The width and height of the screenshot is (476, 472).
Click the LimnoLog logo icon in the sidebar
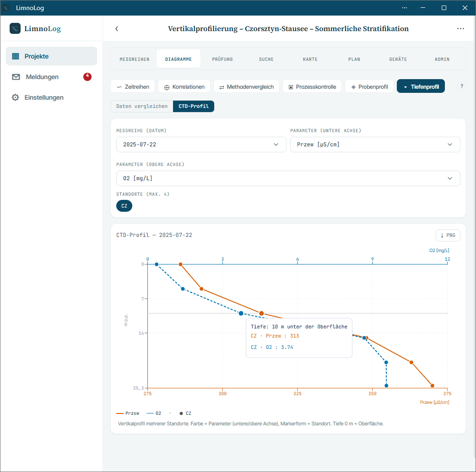[15, 28]
